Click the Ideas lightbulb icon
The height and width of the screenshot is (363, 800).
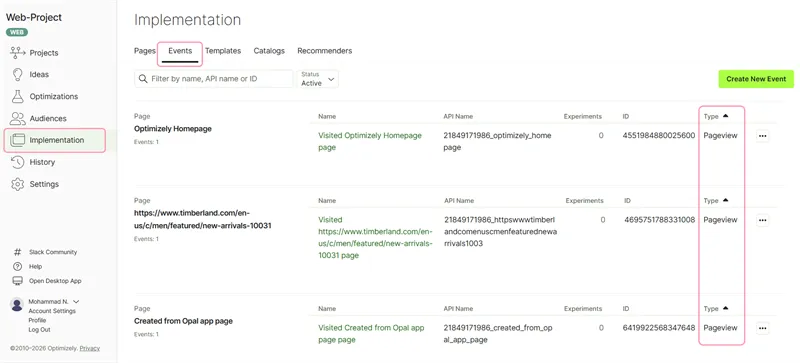click(x=17, y=75)
